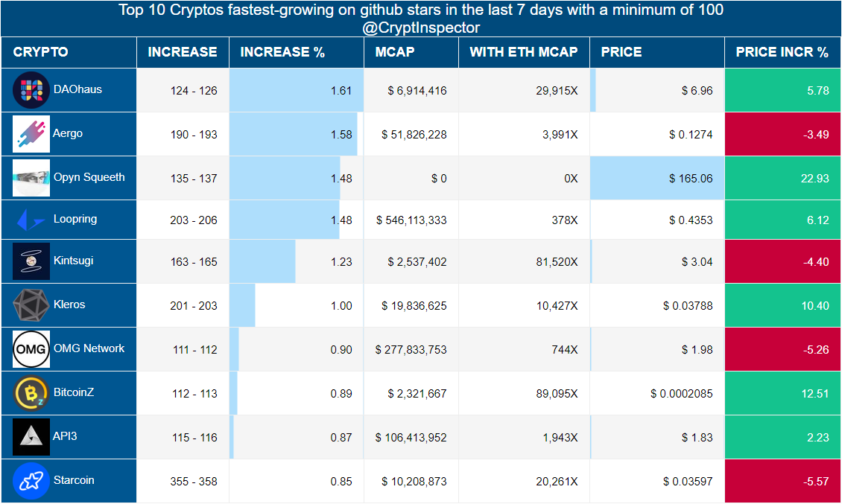
Task: Select the Kleros name label
Action: 69,304
